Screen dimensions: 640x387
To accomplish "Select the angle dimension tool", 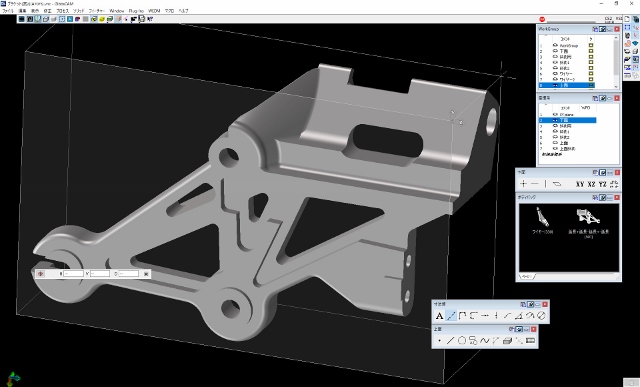I will [x=519, y=316].
